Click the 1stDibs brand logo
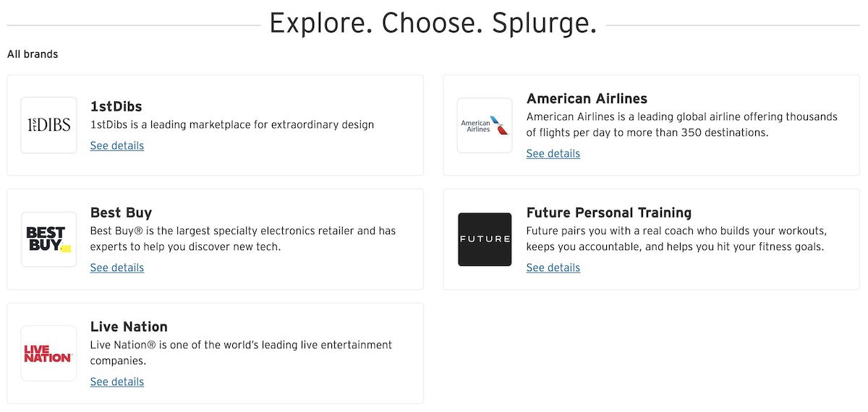The width and height of the screenshot is (868, 412). click(x=48, y=125)
